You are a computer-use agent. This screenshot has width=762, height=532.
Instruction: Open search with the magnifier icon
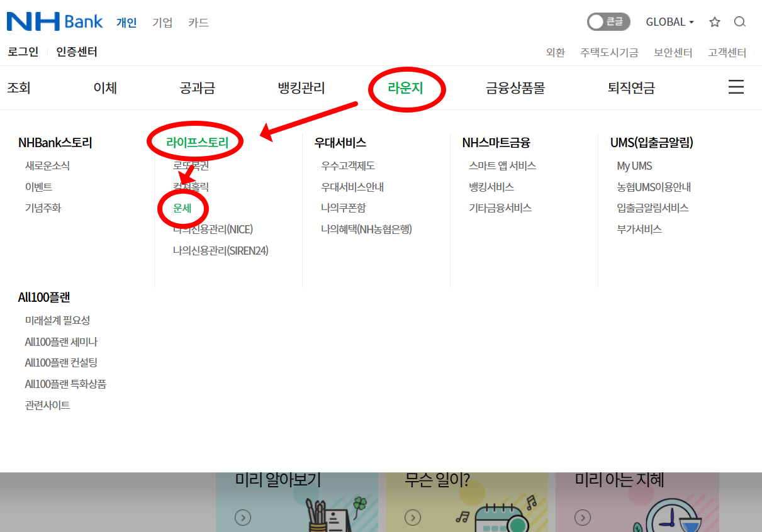coord(740,21)
